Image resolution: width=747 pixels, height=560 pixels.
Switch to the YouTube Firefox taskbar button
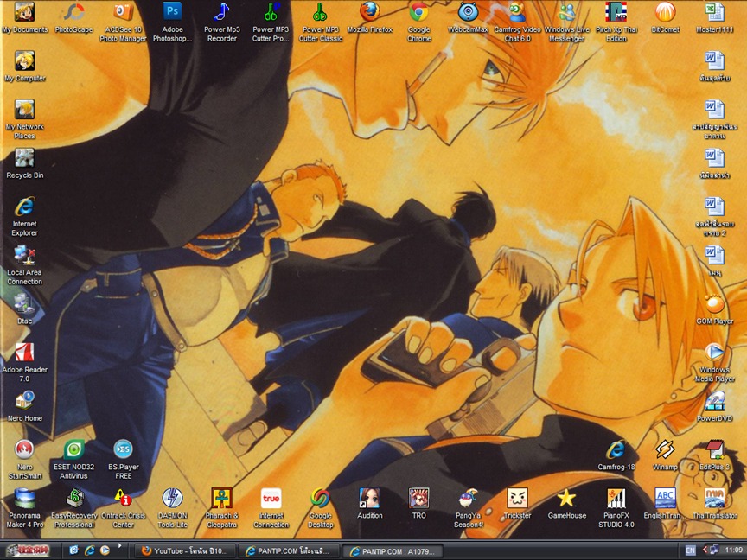[x=184, y=551]
